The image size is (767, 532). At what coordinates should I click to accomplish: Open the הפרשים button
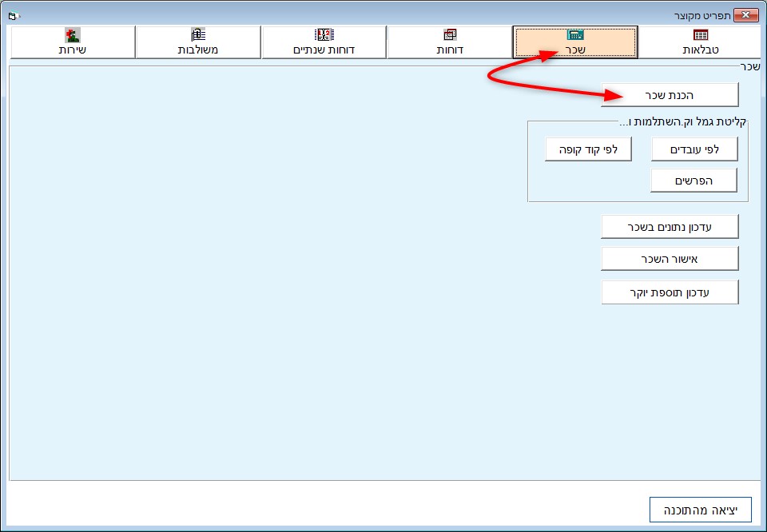click(x=693, y=181)
